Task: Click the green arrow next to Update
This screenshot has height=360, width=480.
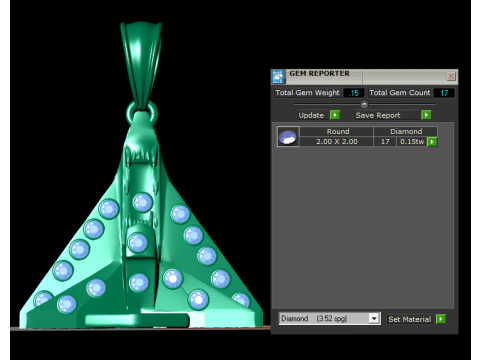Action: (335, 115)
